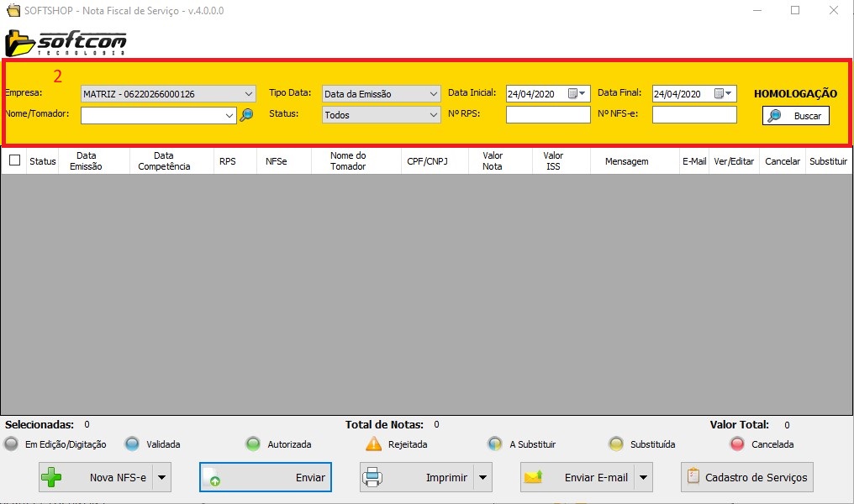Sort by the Valor Nota column header
This screenshot has width=854, height=504.
(x=493, y=160)
